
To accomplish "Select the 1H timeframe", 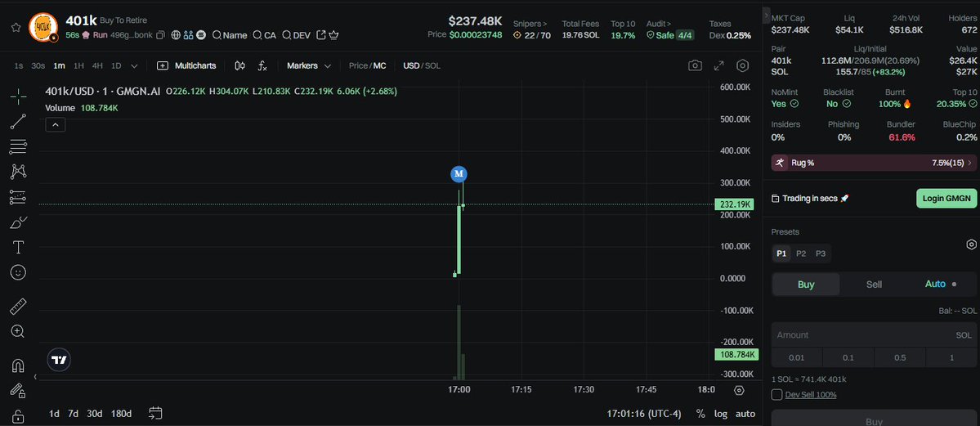I will (78, 65).
